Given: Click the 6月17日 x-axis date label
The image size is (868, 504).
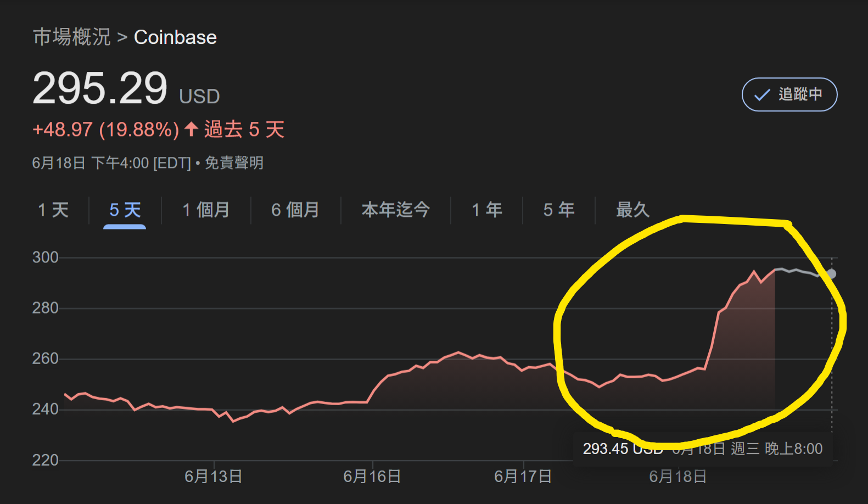Looking at the screenshot, I should point(523,476).
